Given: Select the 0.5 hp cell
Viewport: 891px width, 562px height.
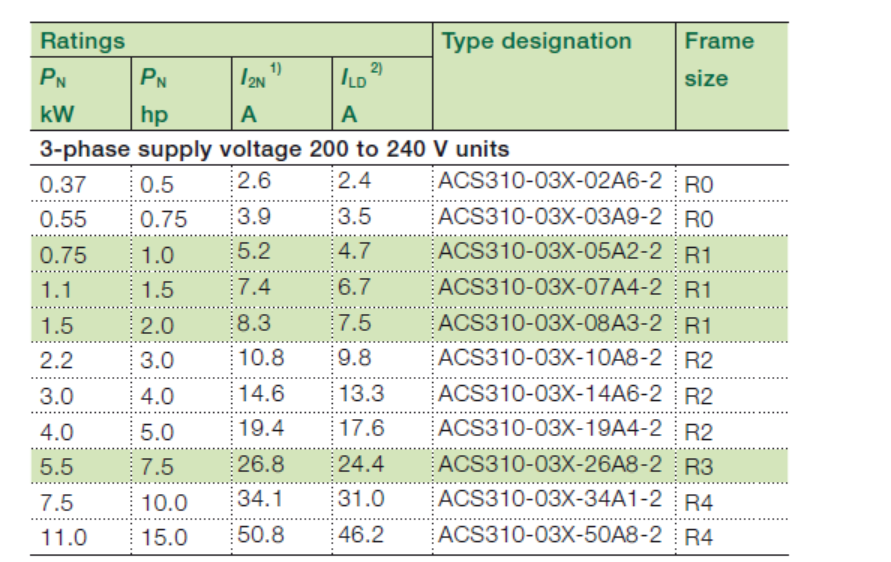Looking at the screenshot, I should (157, 185).
